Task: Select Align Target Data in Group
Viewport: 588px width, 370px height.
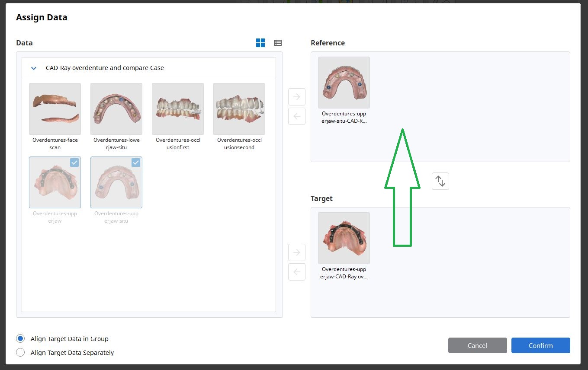Action: (x=20, y=338)
